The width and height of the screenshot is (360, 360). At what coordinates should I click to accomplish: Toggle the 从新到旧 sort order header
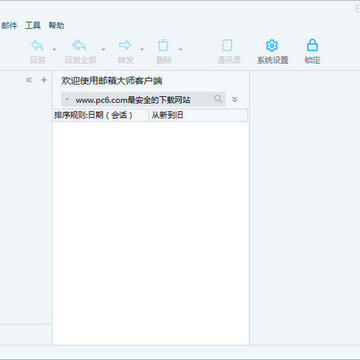click(198, 115)
